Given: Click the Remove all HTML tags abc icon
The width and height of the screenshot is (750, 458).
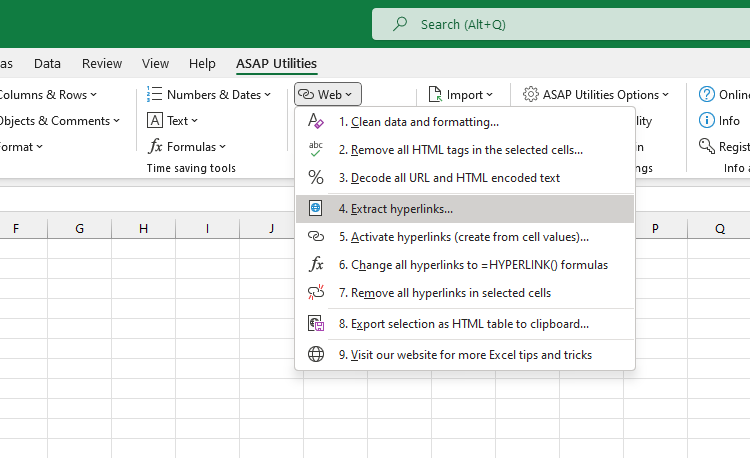Looking at the screenshot, I should pos(316,149).
